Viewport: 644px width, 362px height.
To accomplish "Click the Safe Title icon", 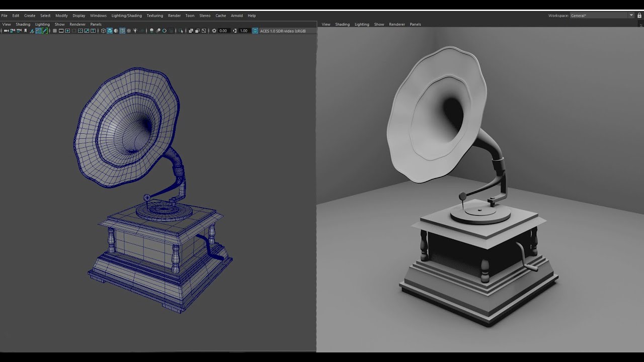I will point(93,31).
